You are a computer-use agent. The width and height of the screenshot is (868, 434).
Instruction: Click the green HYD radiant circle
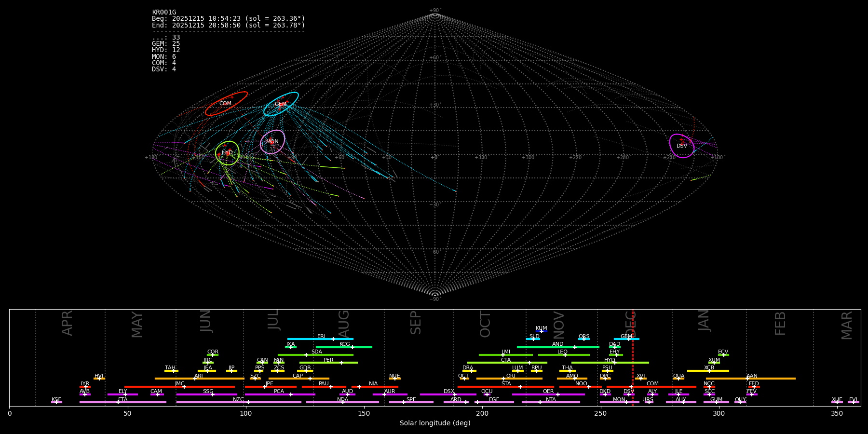pyautogui.click(x=227, y=153)
